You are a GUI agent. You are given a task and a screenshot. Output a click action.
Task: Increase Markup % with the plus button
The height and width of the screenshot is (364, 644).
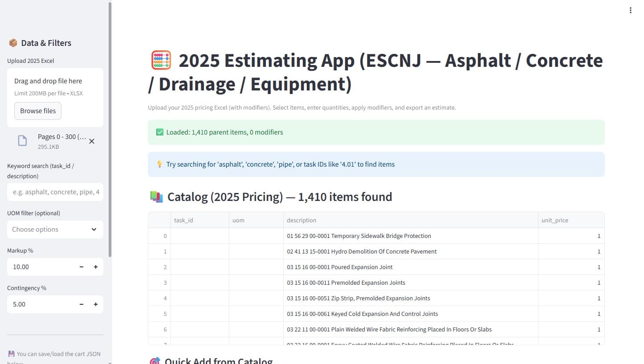95,266
